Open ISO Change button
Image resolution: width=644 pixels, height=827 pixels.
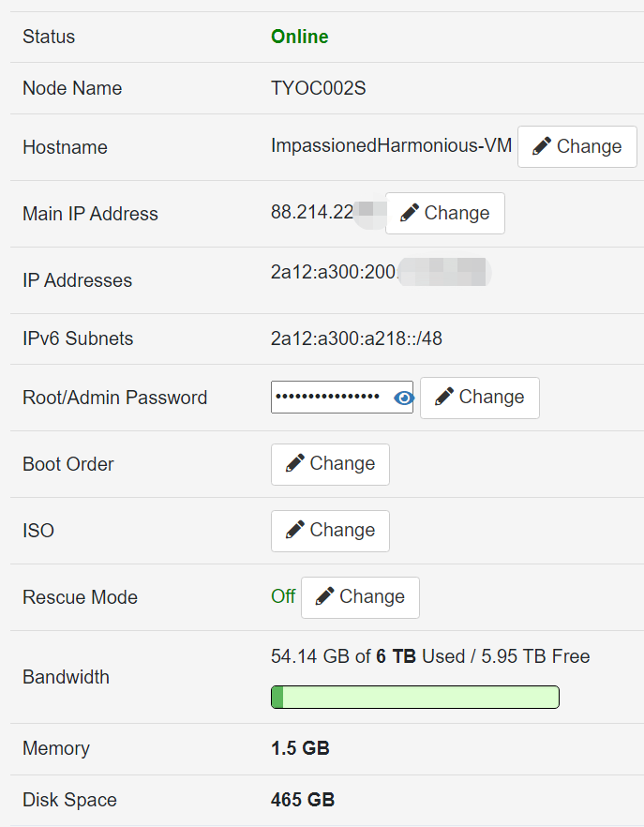(x=330, y=531)
